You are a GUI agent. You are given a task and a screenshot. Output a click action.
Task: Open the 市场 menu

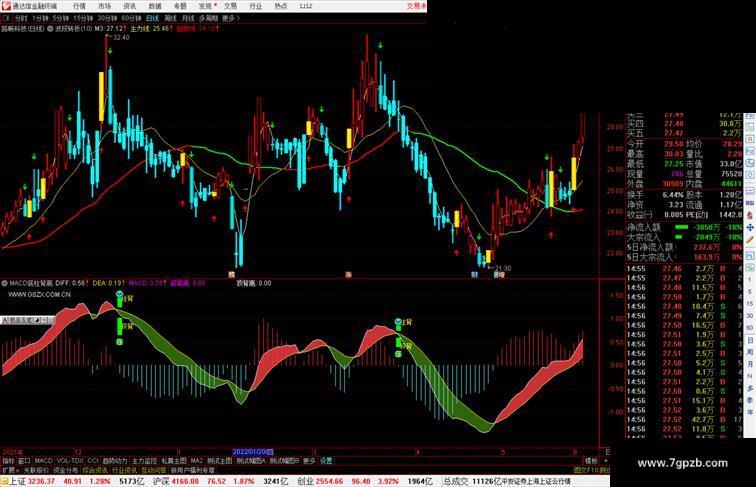(104, 6)
